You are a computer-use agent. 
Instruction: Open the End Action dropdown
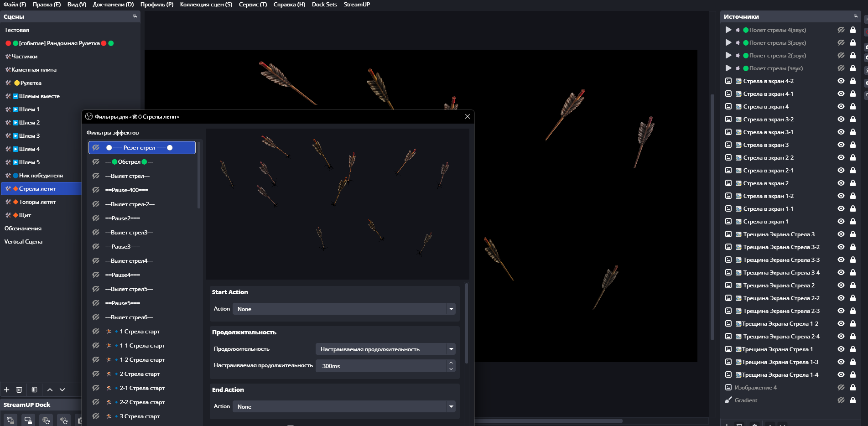[x=343, y=407]
